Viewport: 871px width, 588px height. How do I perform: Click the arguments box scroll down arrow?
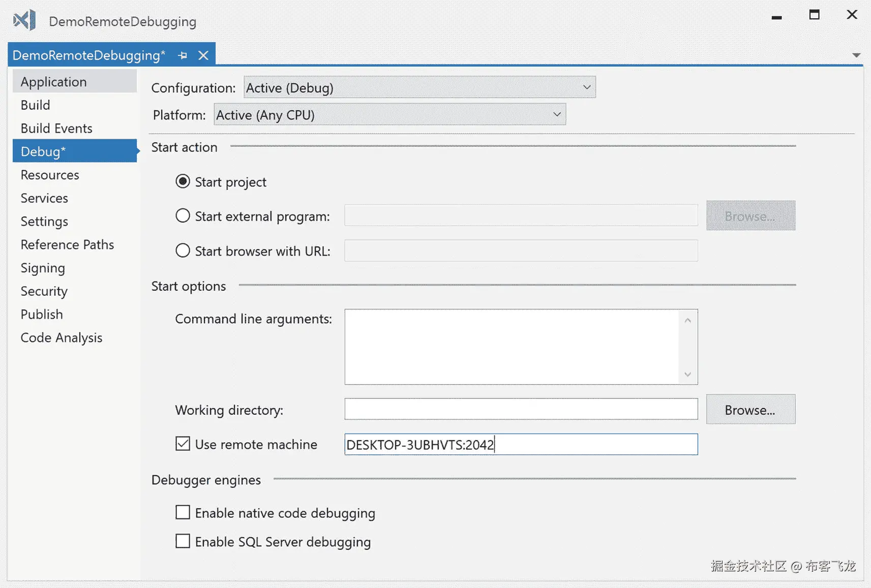pos(687,374)
